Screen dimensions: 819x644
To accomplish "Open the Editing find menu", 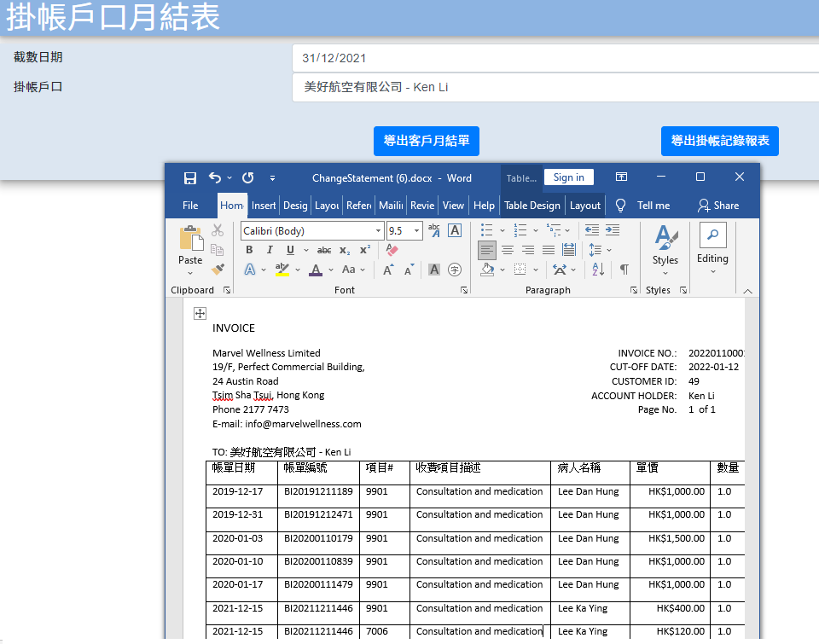I will pos(712,248).
